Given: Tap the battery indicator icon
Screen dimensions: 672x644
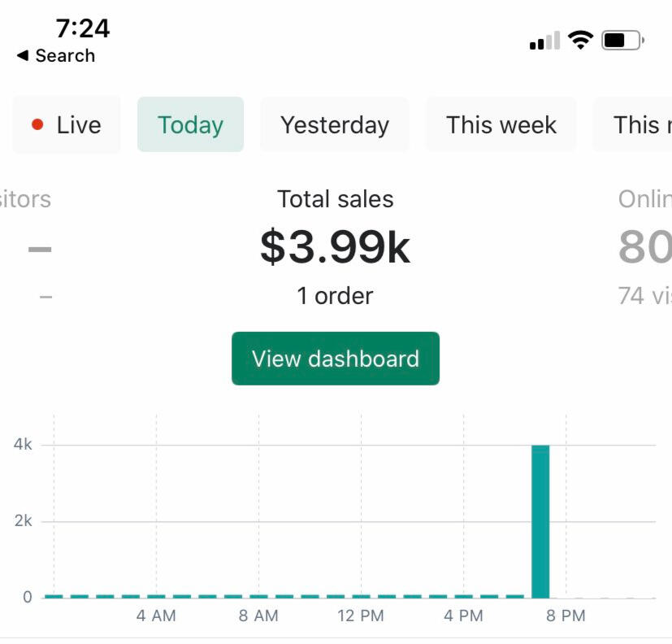Looking at the screenshot, I should click(x=622, y=40).
